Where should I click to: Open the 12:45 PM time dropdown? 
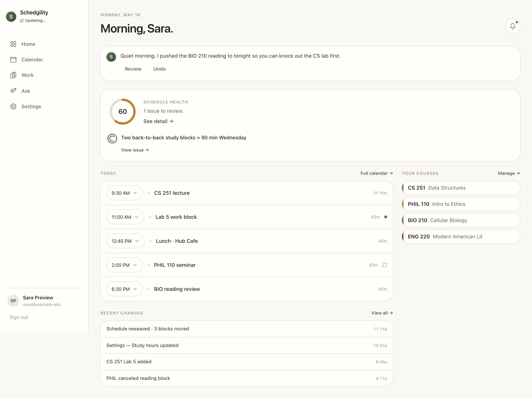tap(126, 241)
